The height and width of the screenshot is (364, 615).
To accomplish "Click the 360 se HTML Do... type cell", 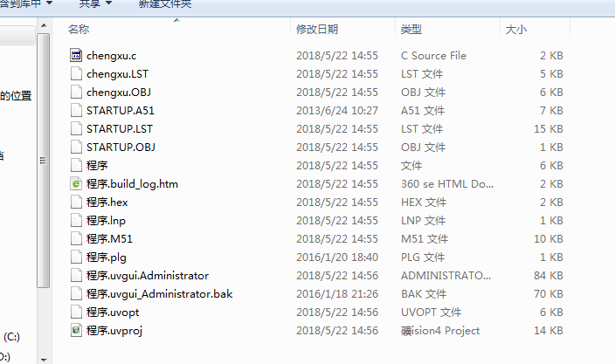I will point(447,184).
